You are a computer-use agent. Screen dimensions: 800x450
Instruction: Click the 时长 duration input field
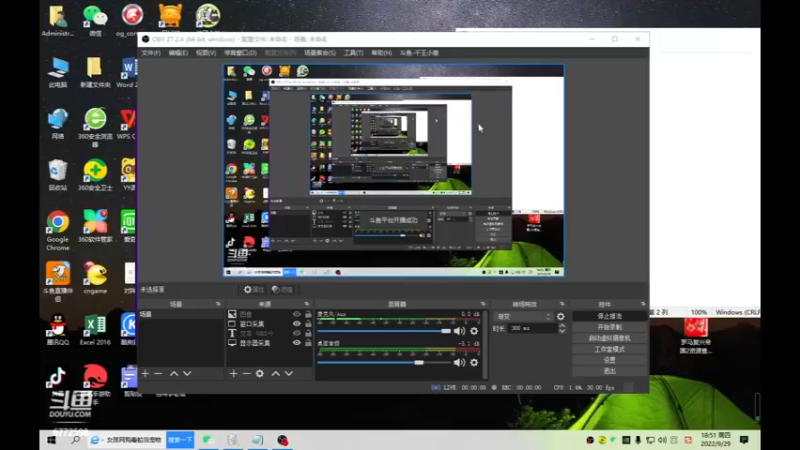pos(532,329)
